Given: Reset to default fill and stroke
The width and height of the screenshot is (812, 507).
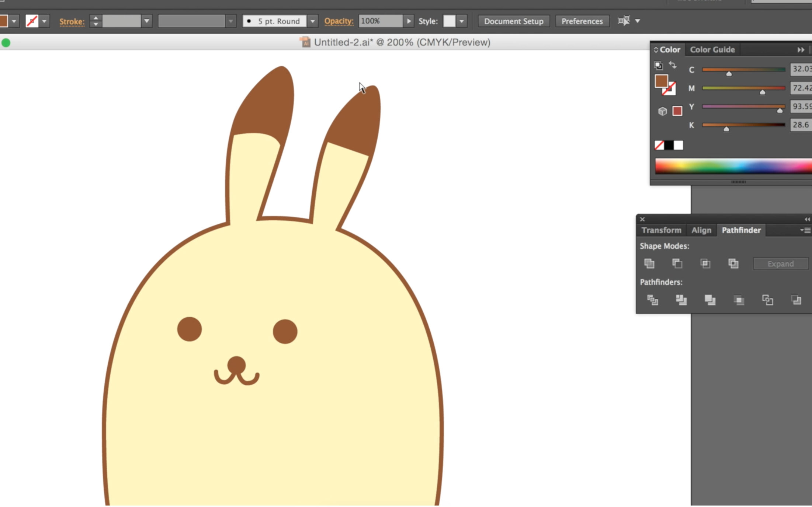Looking at the screenshot, I should [659, 66].
